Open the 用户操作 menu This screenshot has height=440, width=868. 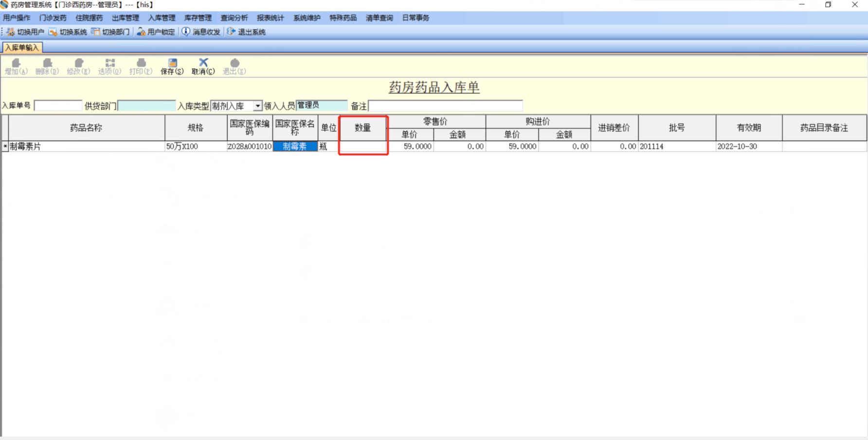coord(17,18)
